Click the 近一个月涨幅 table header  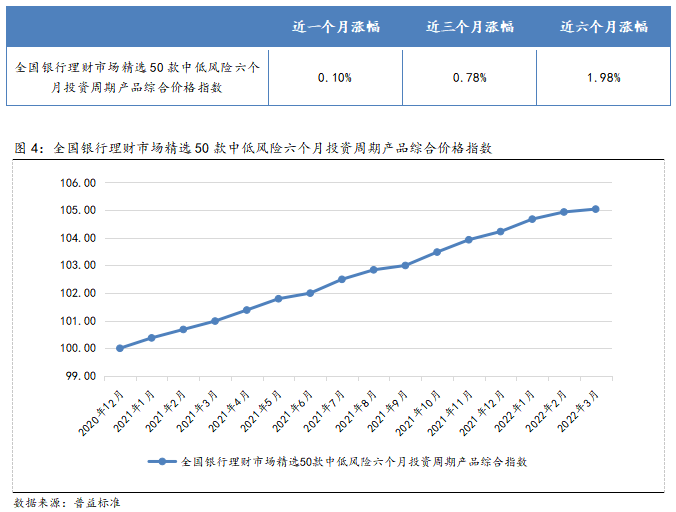[335, 25]
